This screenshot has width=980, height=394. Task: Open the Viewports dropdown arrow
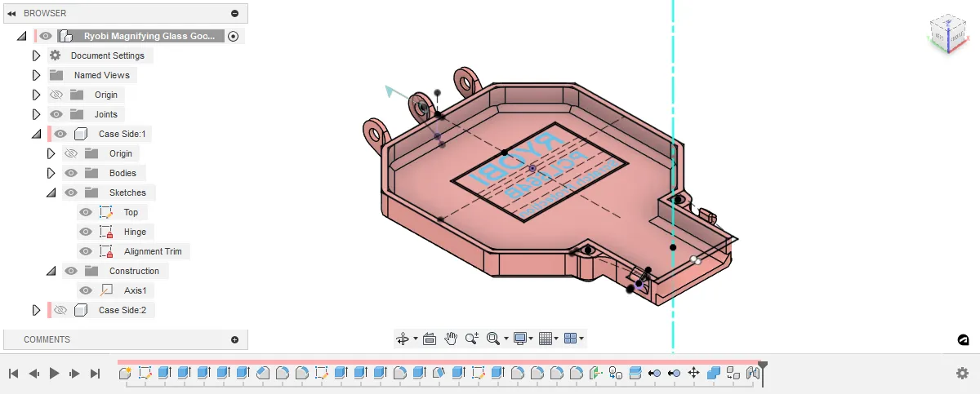click(581, 339)
